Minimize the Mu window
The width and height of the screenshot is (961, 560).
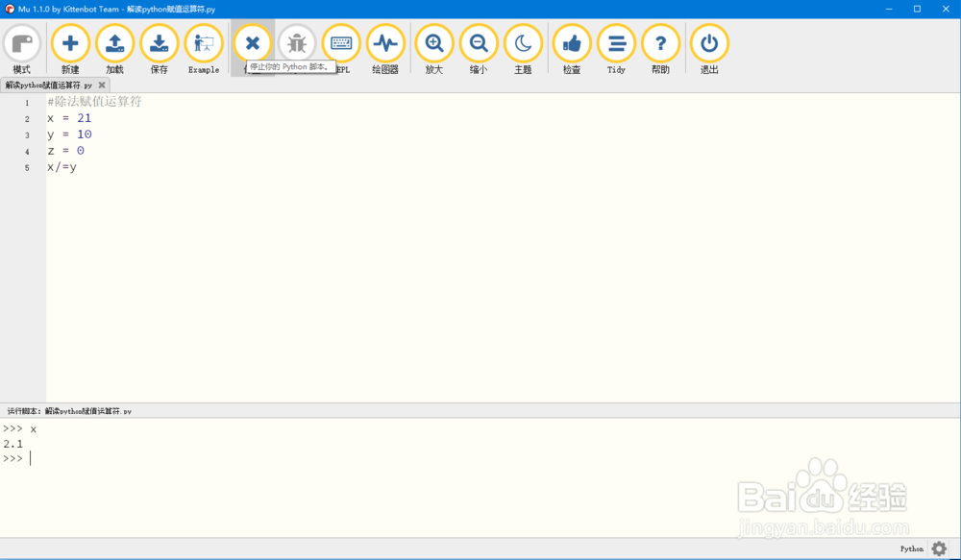point(889,10)
